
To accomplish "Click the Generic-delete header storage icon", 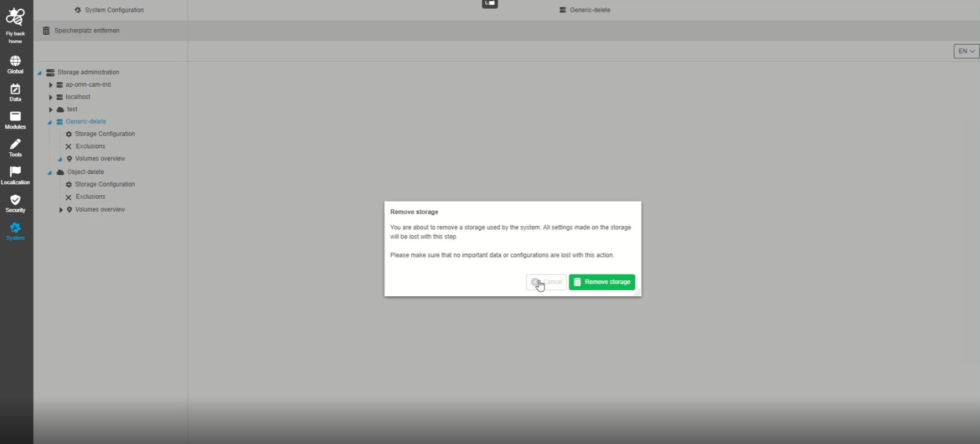I will tap(563, 10).
